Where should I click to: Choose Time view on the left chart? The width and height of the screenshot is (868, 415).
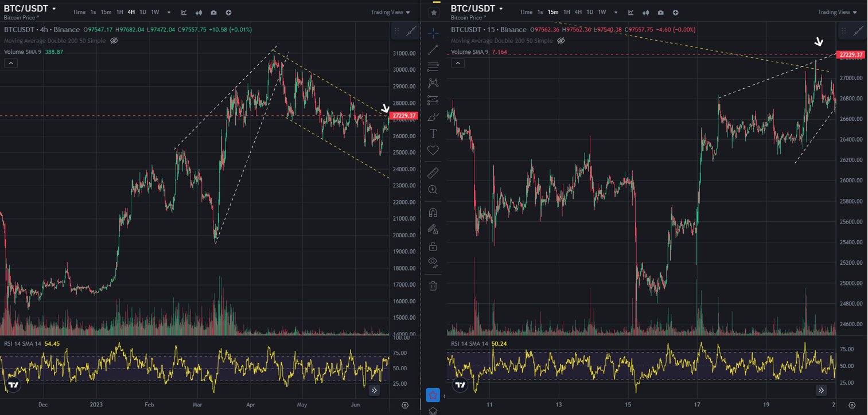[79, 12]
